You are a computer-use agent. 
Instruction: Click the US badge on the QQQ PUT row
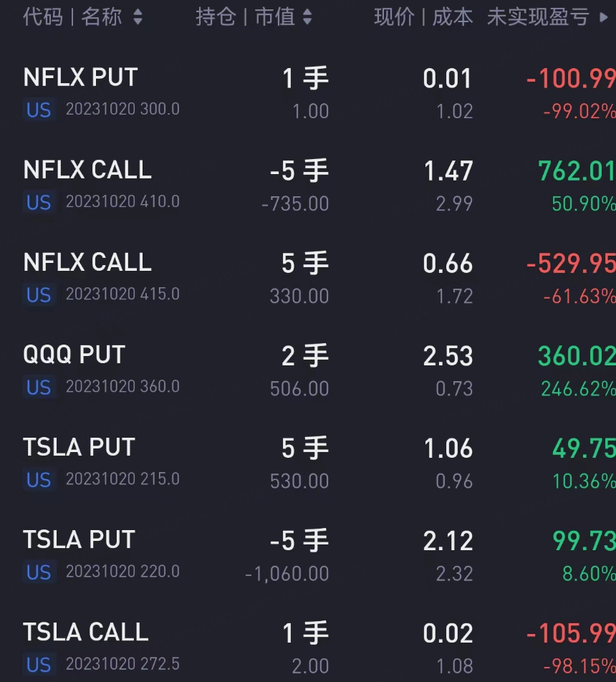tap(39, 388)
